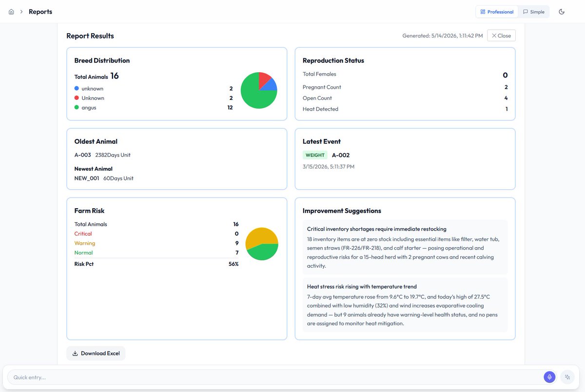Click the Warning risk row label
Image resolution: width=585 pixels, height=392 pixels.
[85, 243]
